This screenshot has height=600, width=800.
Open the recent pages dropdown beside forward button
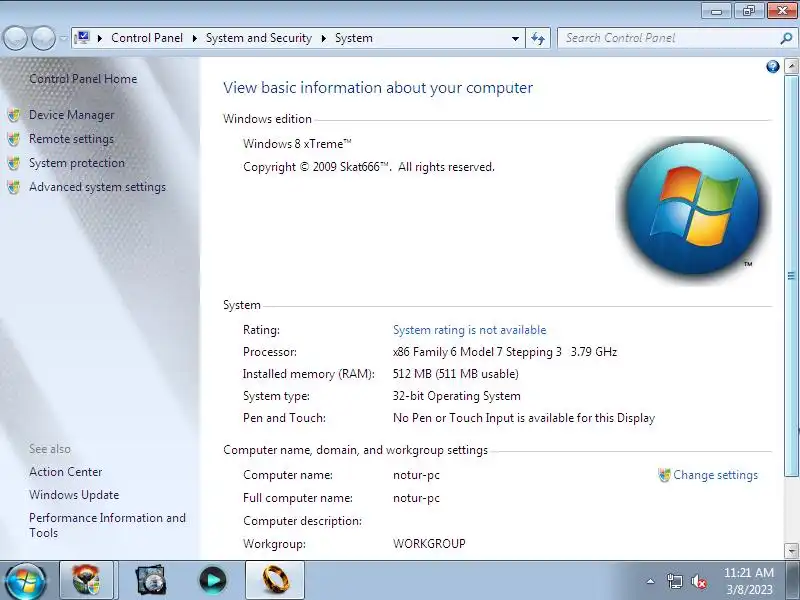63,38
